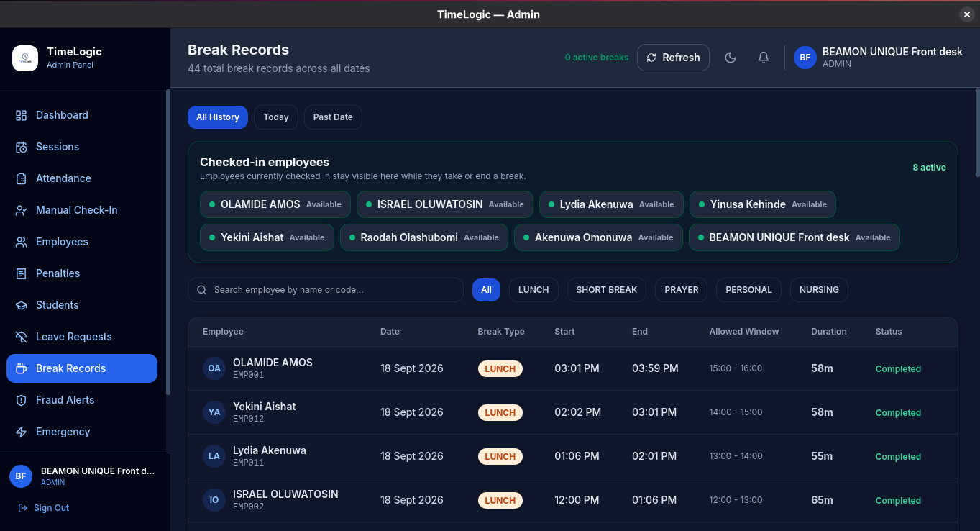Refresh the break records

[x=673, y=58]
